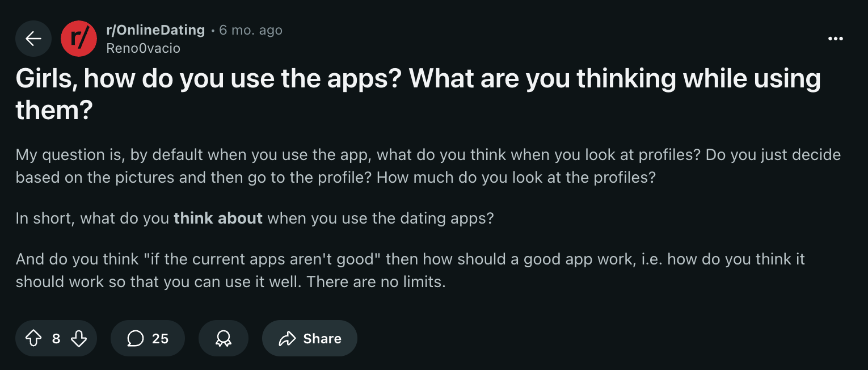Click the 25 comment count number
Viewport: 868px width, 370px height.
(x=160, y=339)
